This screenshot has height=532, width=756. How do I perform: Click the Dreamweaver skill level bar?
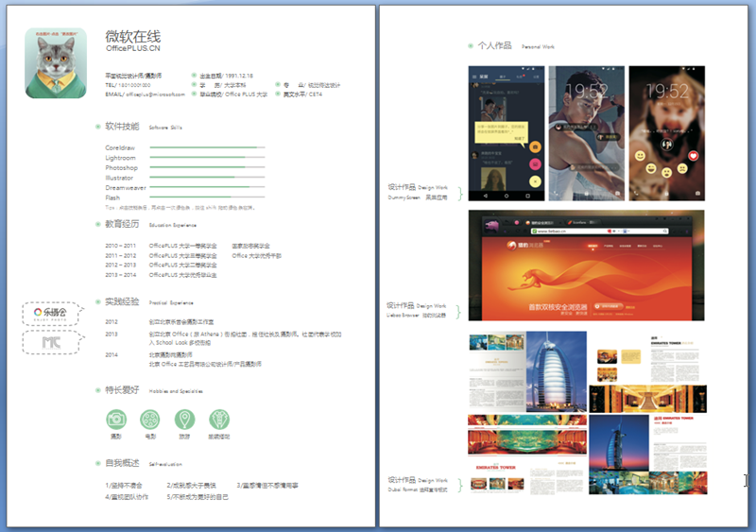click(207, 187)
